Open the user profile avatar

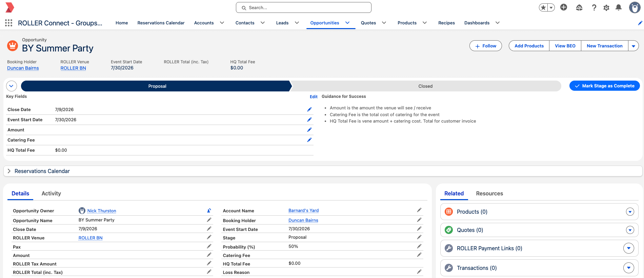pyautogui.click(x=635, y=7)
